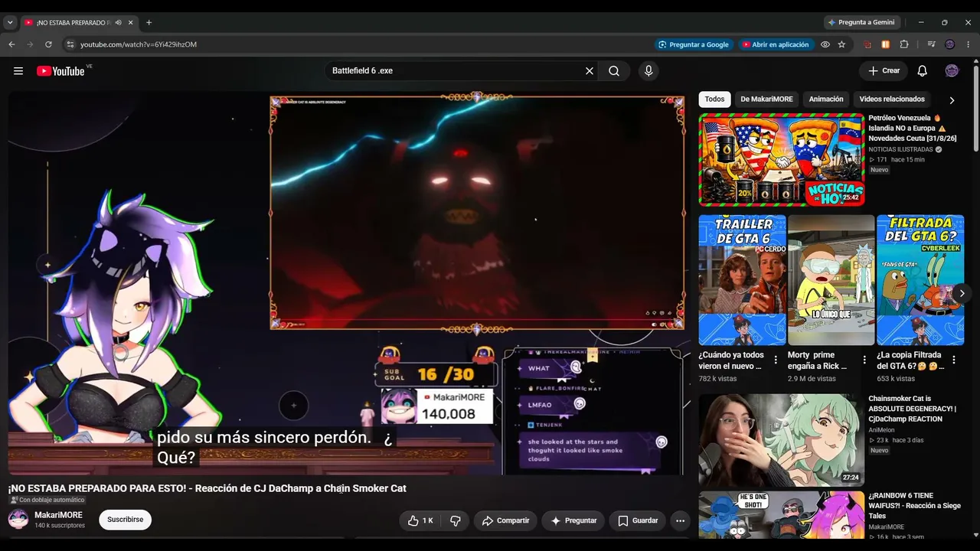Open Filtrada del GTA 6 short
The image size is (980, 551).
pyautogui.click(x=920, y=280)
